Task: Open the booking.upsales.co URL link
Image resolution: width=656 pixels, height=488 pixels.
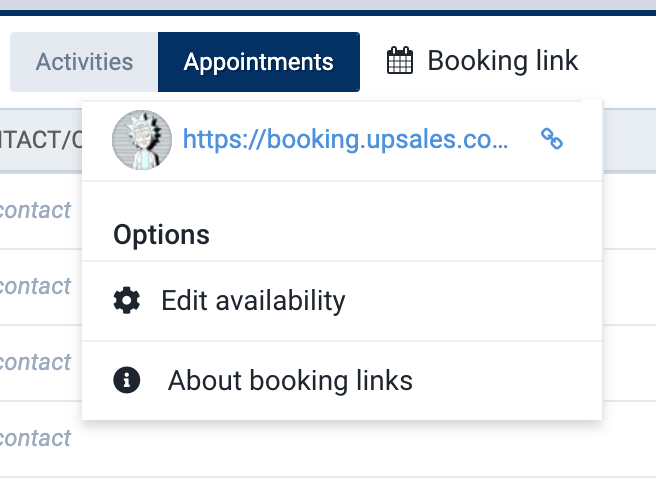Action: 346,139
